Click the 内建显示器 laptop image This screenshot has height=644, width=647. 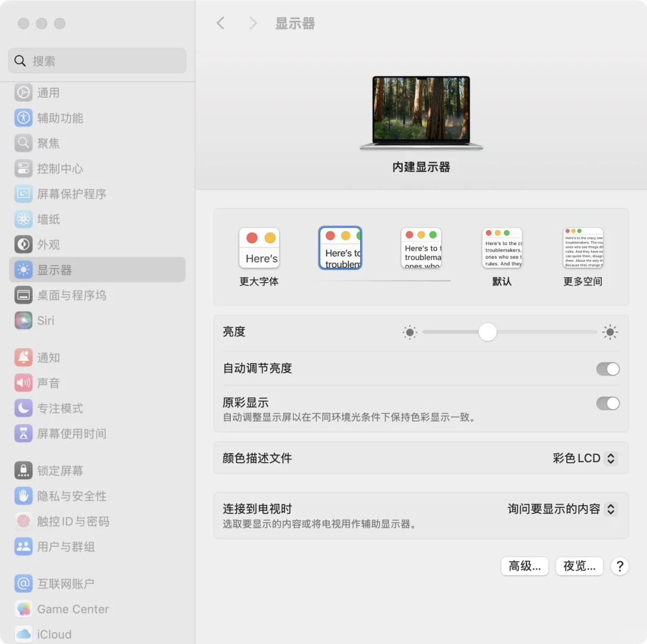[x=421, y=113]
